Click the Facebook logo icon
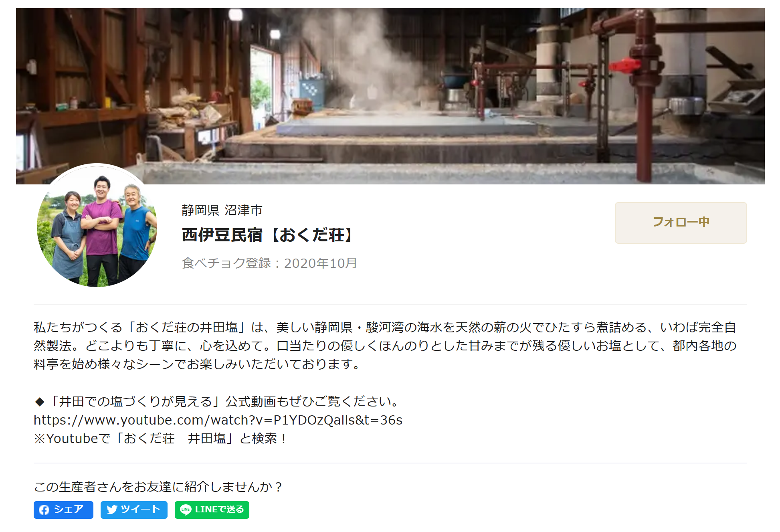The height and width of the screenshot is (532, 780). point(44,510)
